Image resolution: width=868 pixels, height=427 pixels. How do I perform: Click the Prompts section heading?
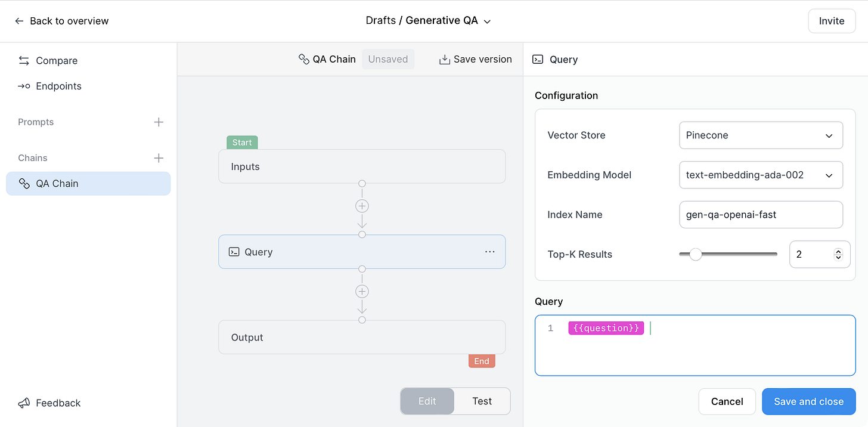pyautogui.click(x=36, y=122)
